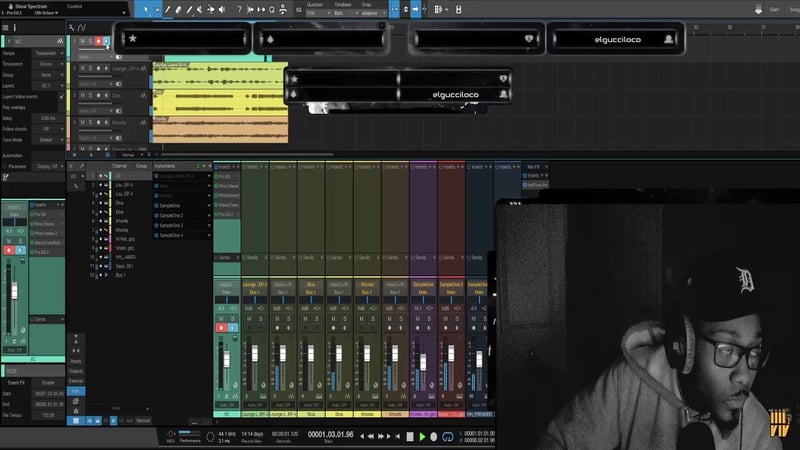Select the Paint tool in the toolbar
Image resolution: width=800 pixels, height=450 pixels.
(x=189, y=9)
